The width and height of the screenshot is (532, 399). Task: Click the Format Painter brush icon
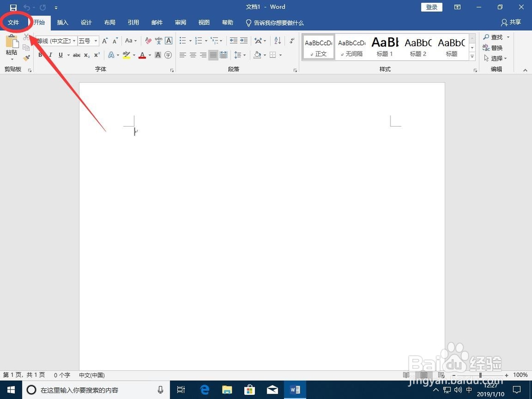27,58
